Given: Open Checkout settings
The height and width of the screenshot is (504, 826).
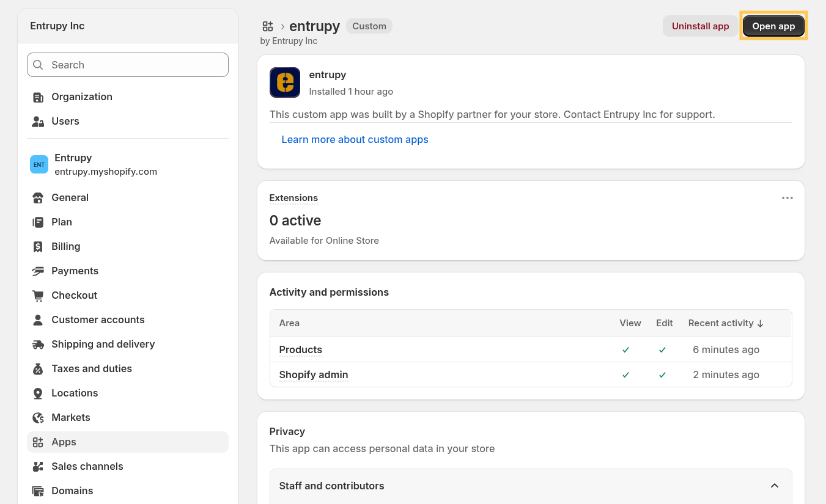Looking at the screenshot, I should click(x=128, y=296).
